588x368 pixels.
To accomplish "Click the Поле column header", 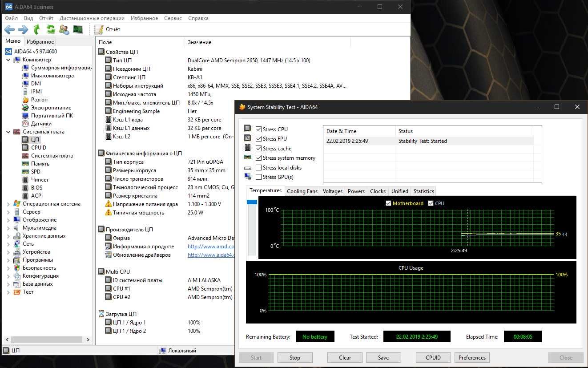I will click(x=141, y=42).
